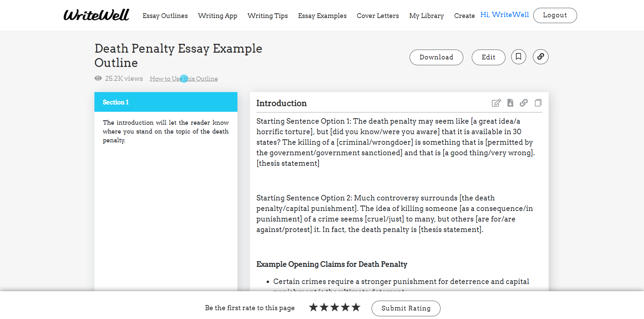The image size is (644, 319).
Task: Select the third rating star
Action: click(x=335, y=307)
